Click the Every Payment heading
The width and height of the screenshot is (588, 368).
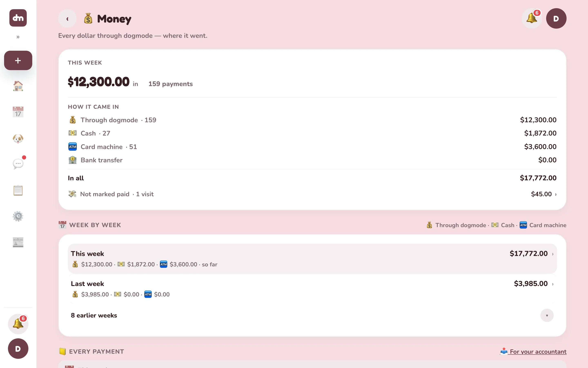pos(96,352)
